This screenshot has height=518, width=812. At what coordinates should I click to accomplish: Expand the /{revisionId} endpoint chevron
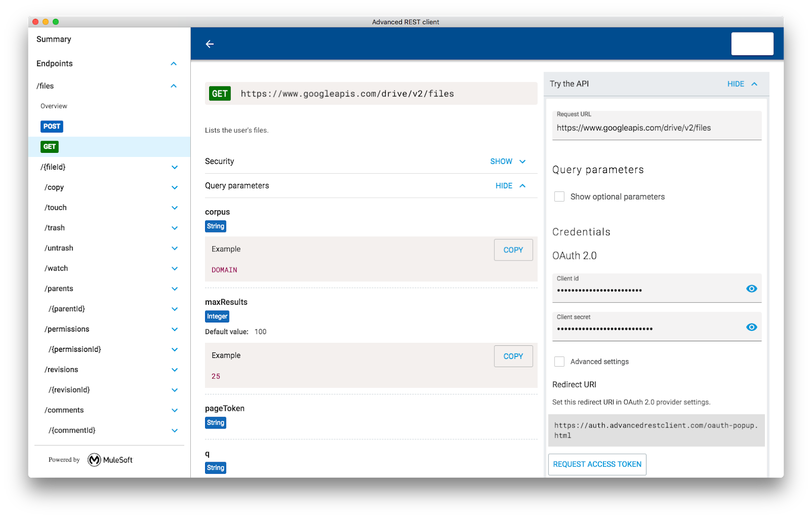[175, 390]
